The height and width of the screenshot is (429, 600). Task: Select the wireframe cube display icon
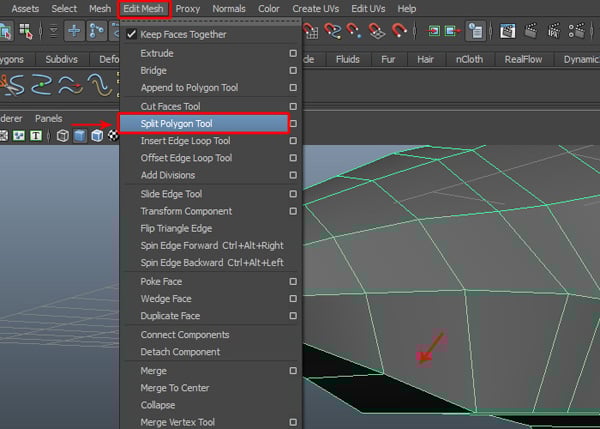[x=62, y=136]
